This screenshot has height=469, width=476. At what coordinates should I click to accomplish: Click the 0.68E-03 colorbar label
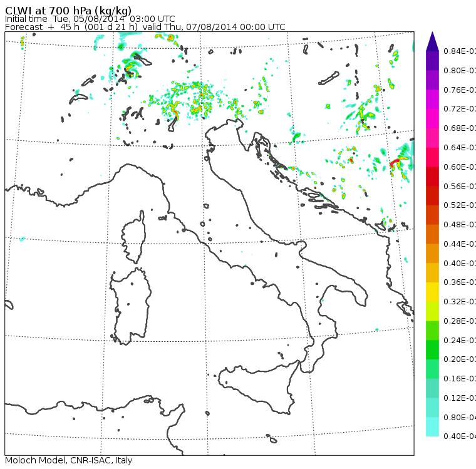pos(460,128)
